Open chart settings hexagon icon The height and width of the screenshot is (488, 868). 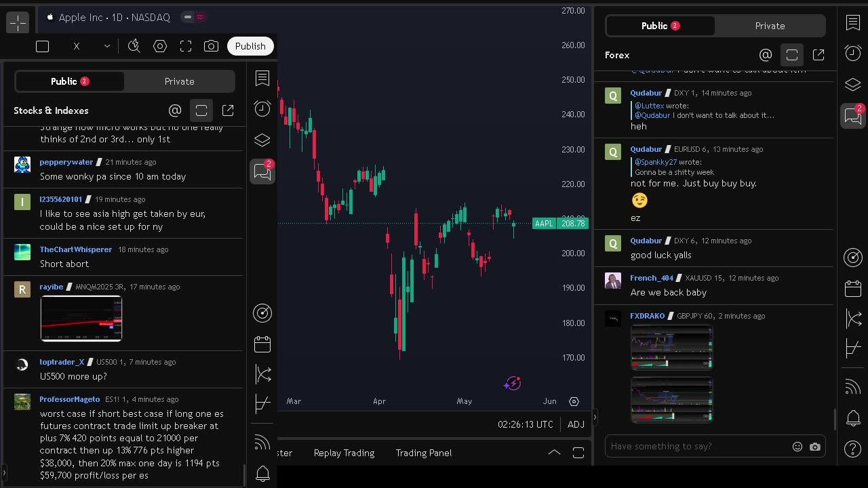160,46
